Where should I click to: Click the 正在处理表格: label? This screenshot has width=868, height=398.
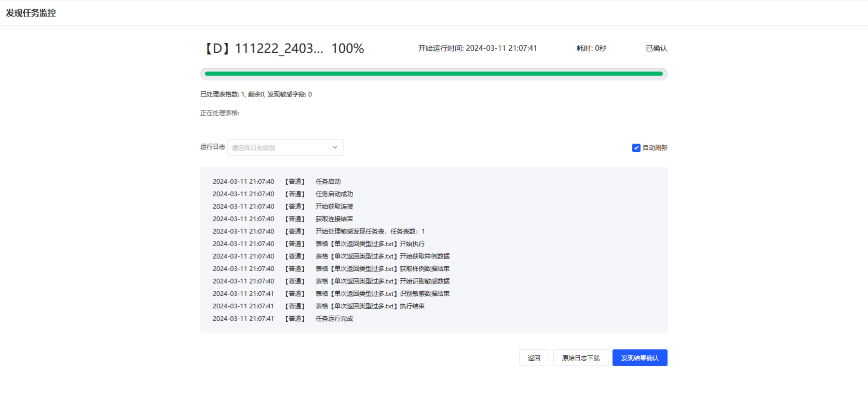[220, 113]
